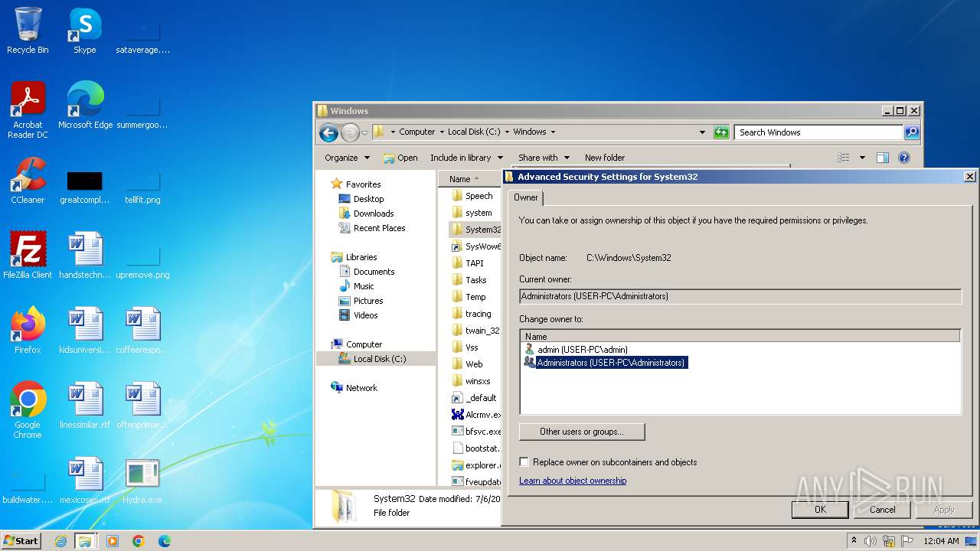Image resolution: width=980 pixels, height=551 pixels.
Task: Select the winsxs folder
Action: [472, 381]
